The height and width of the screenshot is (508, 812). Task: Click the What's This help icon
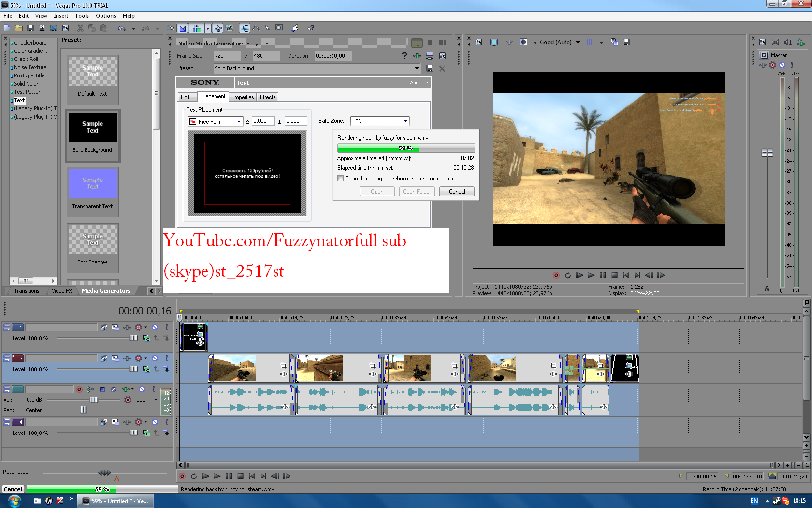coord(310,28)
